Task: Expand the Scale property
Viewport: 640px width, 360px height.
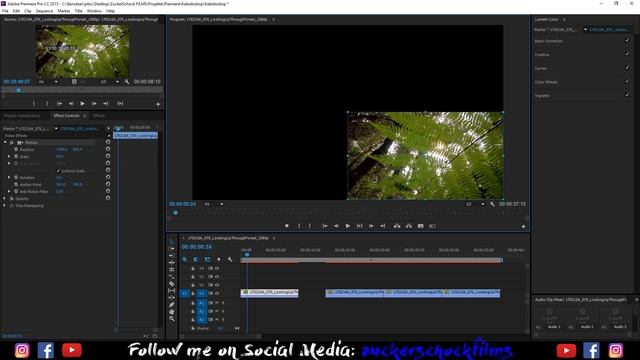Action: (x=9, y=156)
